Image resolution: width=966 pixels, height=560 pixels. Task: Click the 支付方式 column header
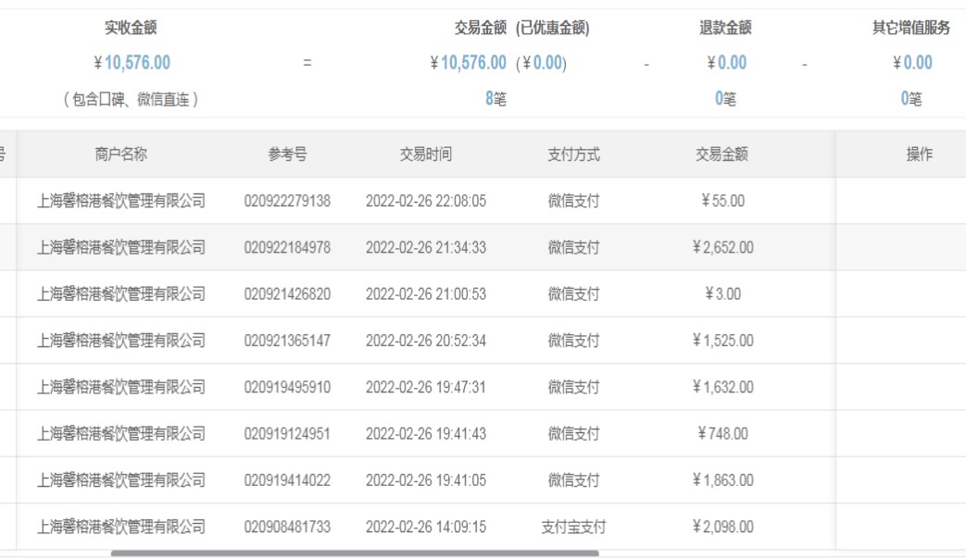573,155
